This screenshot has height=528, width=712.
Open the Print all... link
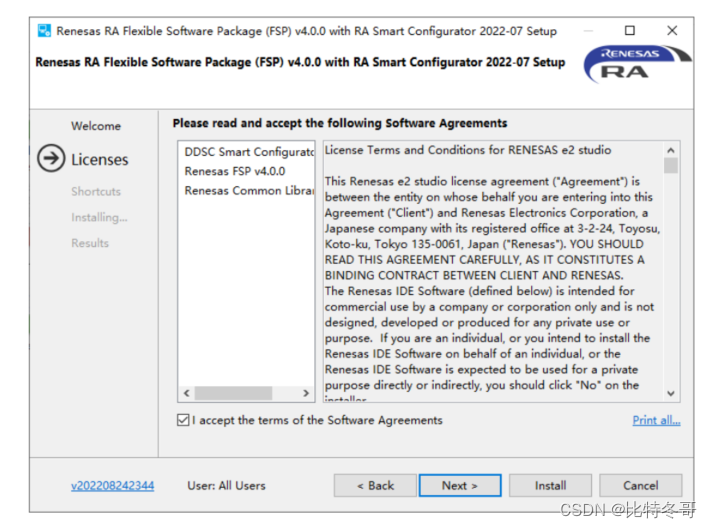tap(656, 420)
